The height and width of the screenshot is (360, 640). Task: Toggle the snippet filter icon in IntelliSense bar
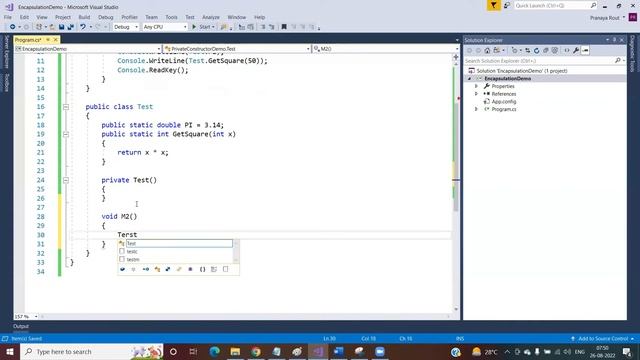pyautogui.click(x=225, y=269)
